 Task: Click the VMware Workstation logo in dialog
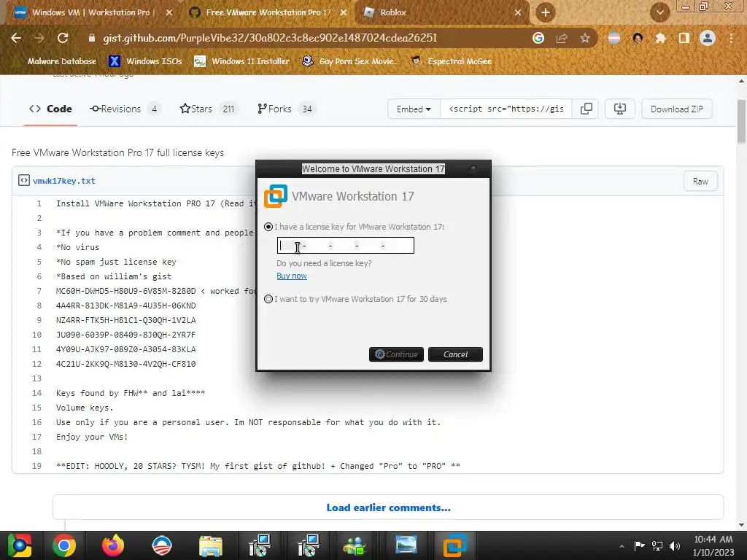tap(276, 196)
